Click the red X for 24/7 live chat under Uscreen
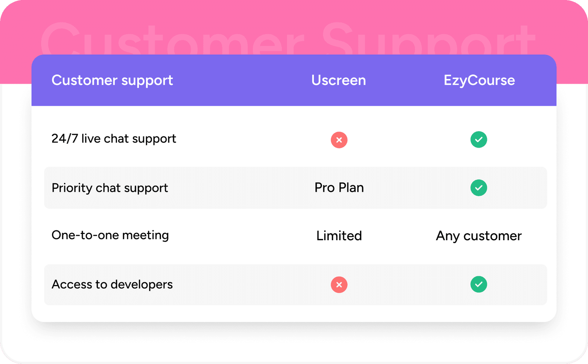This screenshot has width=588, height=364. [339, 140]
